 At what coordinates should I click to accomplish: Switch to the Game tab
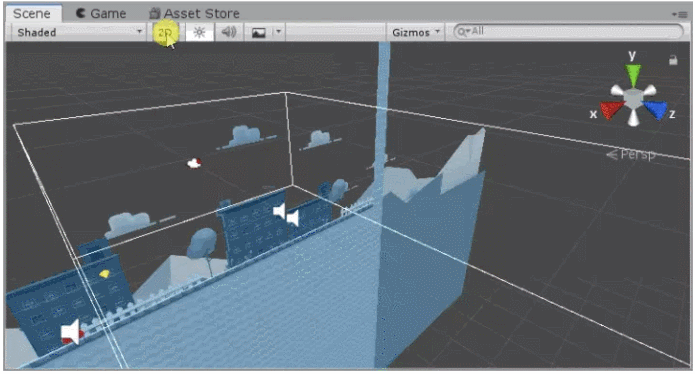[101, 14]
